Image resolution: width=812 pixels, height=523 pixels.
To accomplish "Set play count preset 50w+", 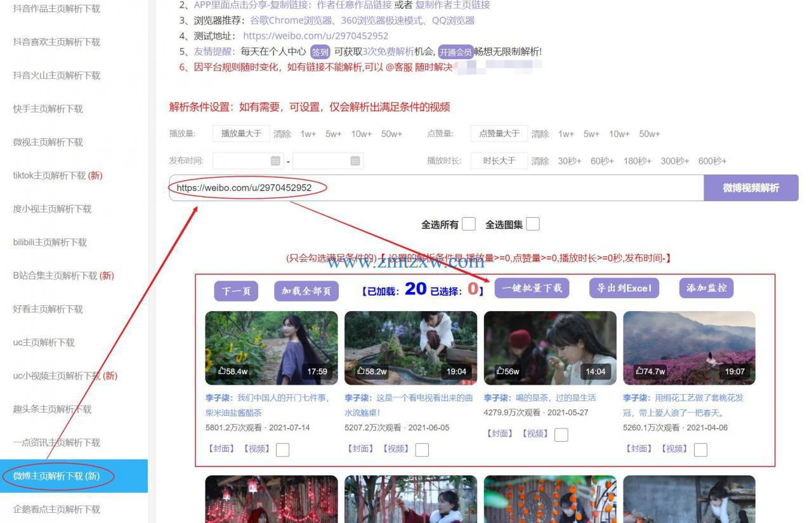I will pos(391,134).
